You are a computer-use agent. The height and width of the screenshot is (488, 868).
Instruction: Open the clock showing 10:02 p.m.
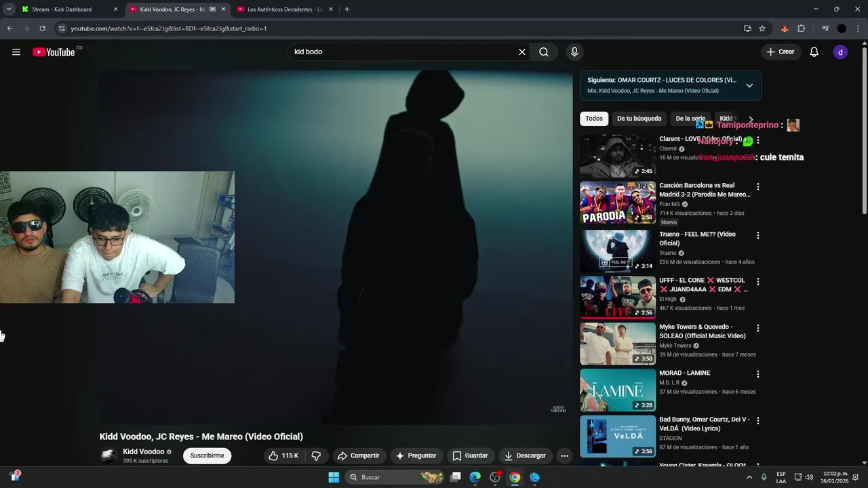point(835,477)
